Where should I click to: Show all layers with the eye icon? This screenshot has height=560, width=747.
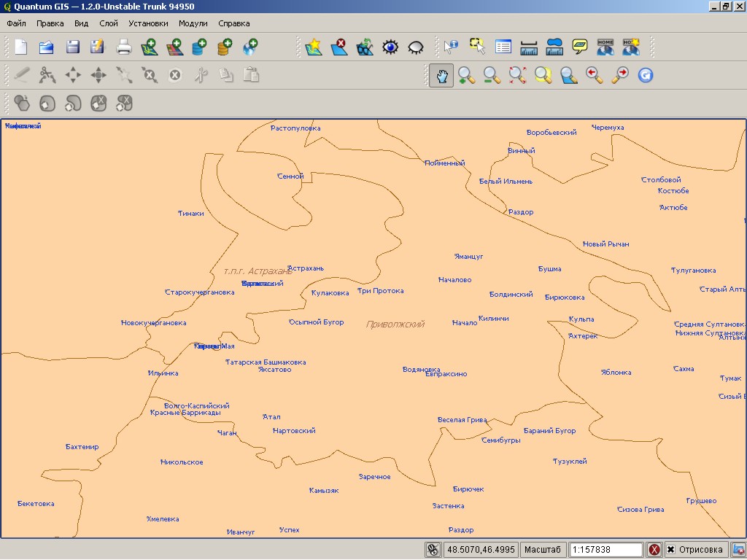click(x=390, y=47)
